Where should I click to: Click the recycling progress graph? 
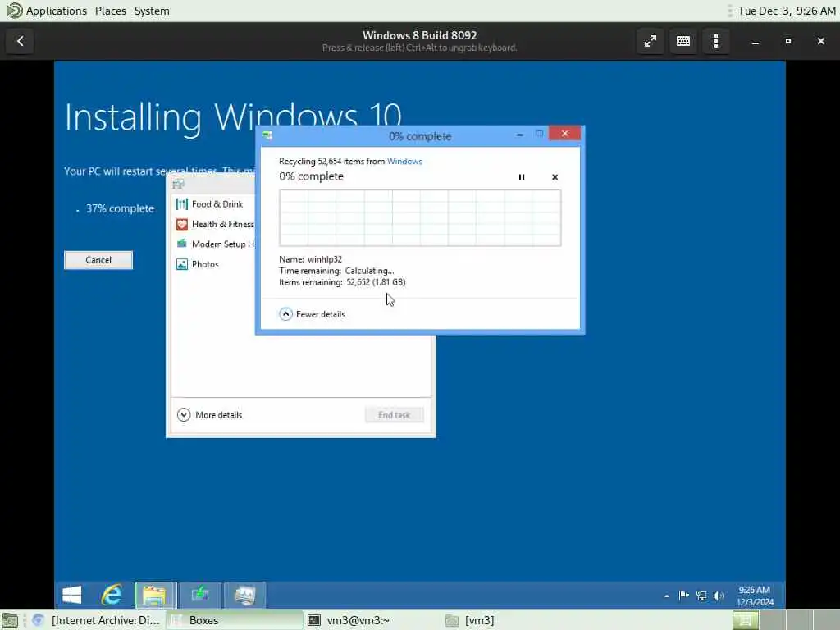coord(420,218)
